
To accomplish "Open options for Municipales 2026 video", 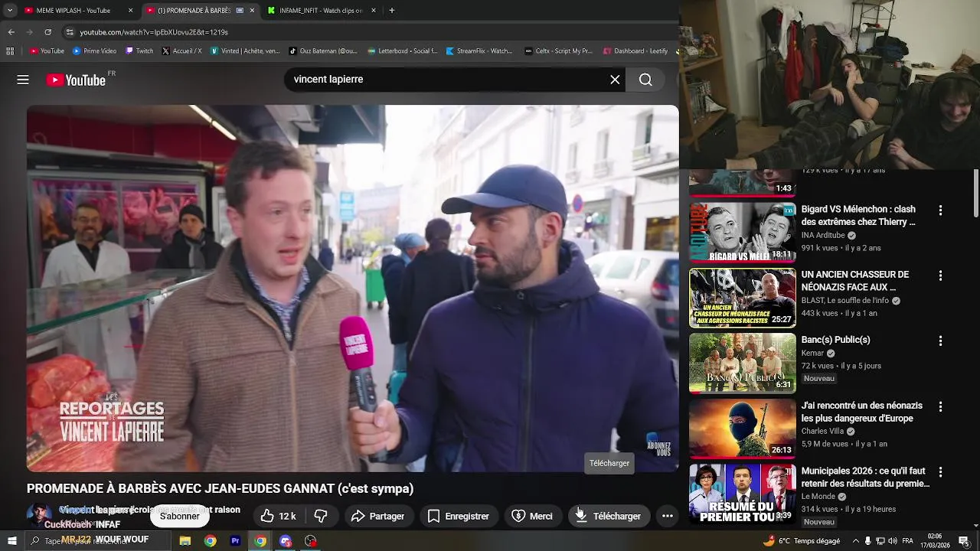I will [x=940, y=472].
